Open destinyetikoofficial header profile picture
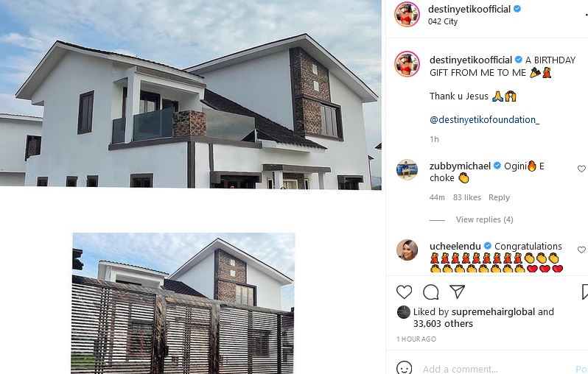Screen dimensions: 588x374 pos(407,14)
